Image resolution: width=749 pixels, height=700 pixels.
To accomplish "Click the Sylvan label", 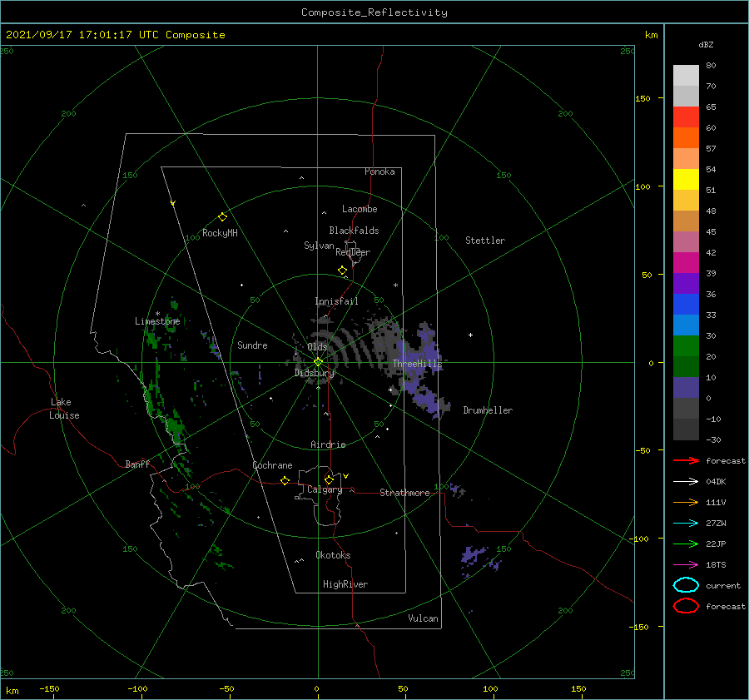I will tap(319, 246).
